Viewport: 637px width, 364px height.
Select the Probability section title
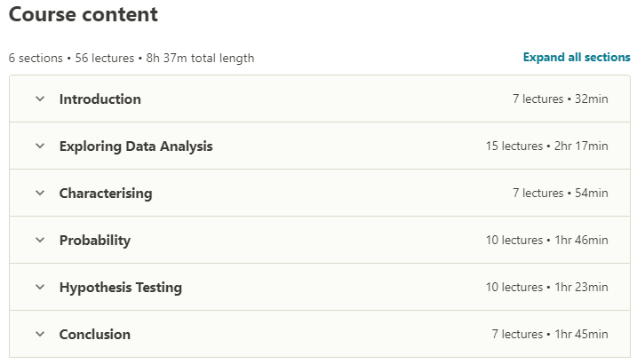(94, 241)
